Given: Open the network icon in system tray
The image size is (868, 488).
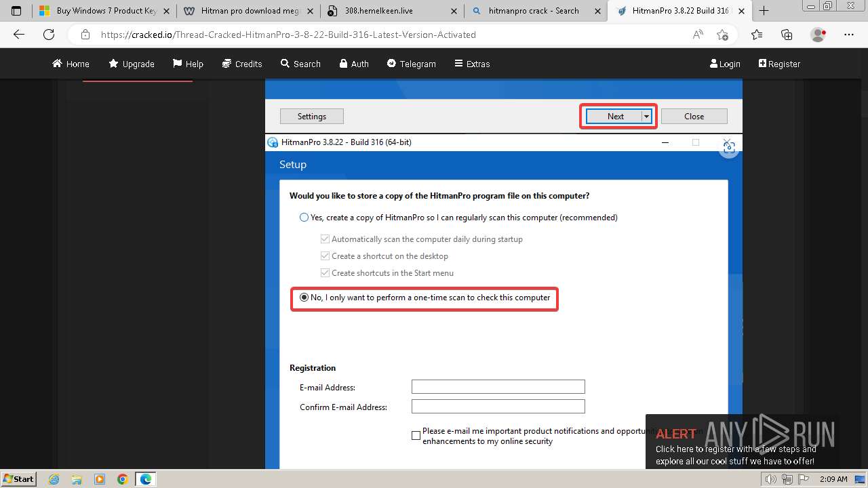Looking at the screenshot, I should pyautogui.click(x=787, y=479).
